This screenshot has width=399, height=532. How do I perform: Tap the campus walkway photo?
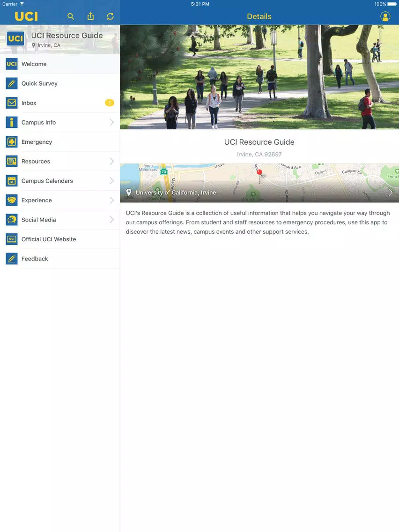259,77
